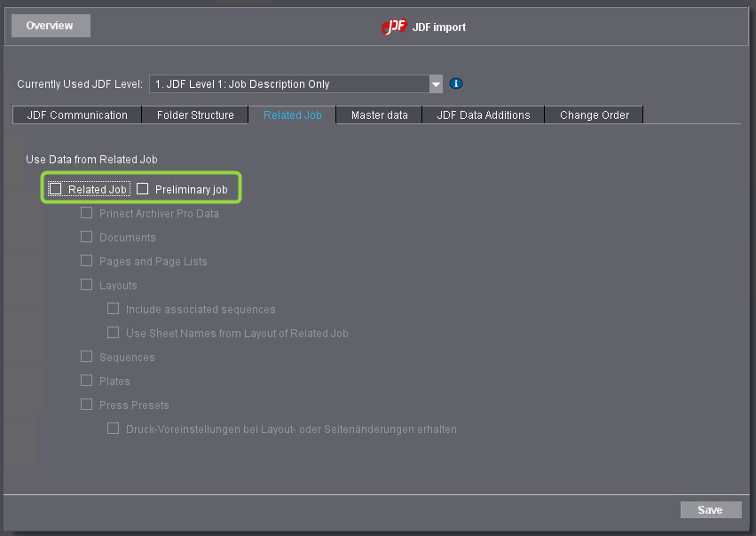
Task: Check the Include associated sequences option
Action: (x=113, y=309)
